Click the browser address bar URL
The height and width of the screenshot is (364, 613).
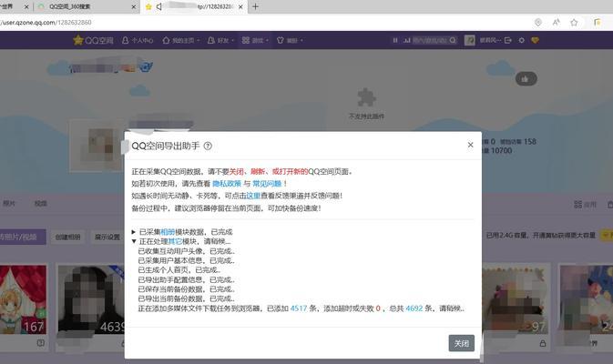pyautogui.click(x=46, y=22)
